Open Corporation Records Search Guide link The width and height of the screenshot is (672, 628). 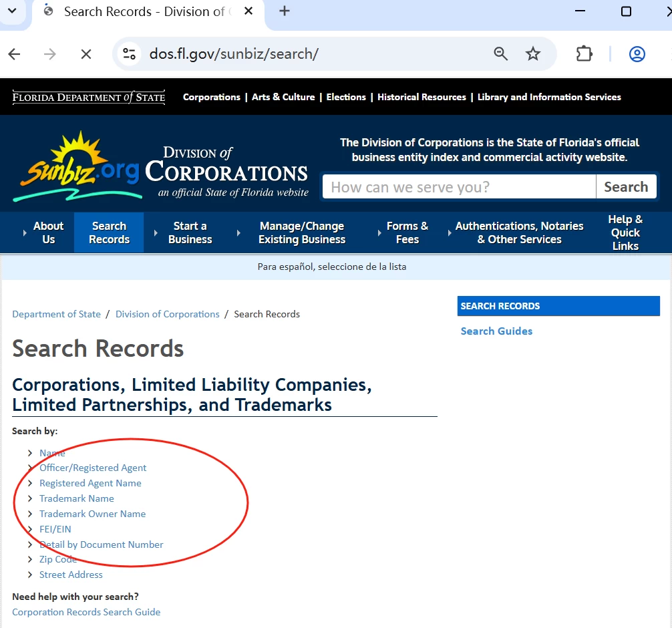(x=86, y=612)
